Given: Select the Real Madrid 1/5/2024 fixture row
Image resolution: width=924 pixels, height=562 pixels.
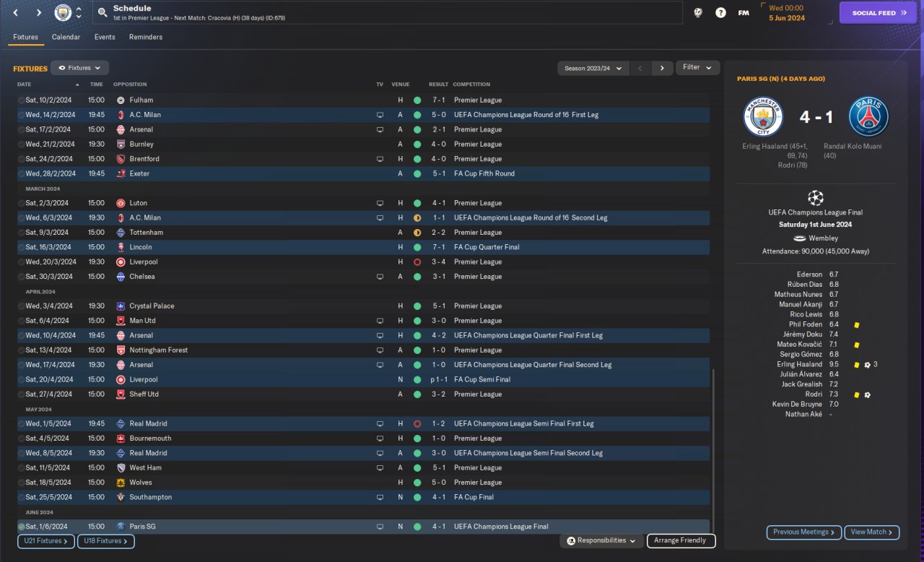Looking at the screenshot, I should 363,424.
